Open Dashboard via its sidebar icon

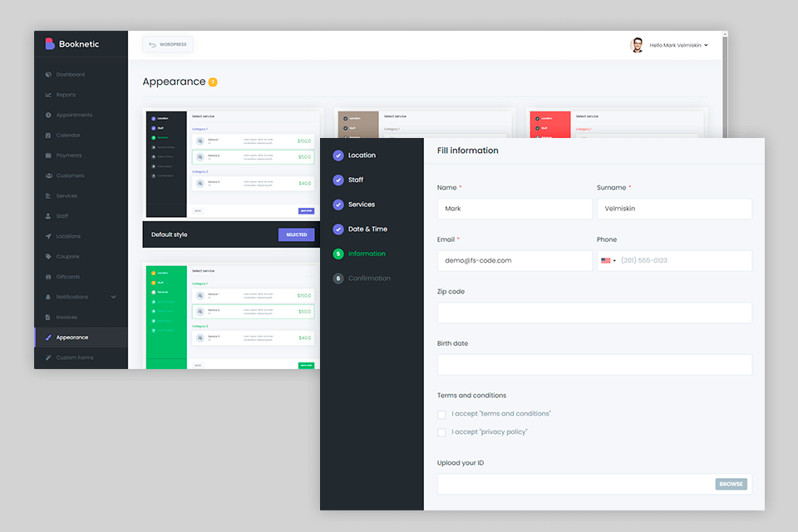(x=48, y=74)
